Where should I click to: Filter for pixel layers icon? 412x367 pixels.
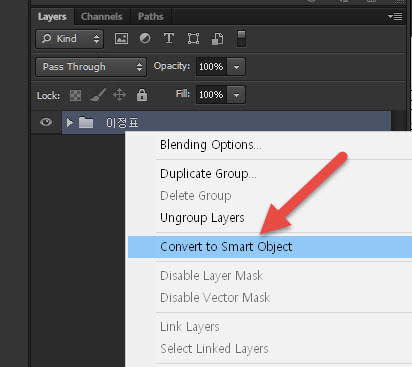pyautogui.click(x=121, y=39)
